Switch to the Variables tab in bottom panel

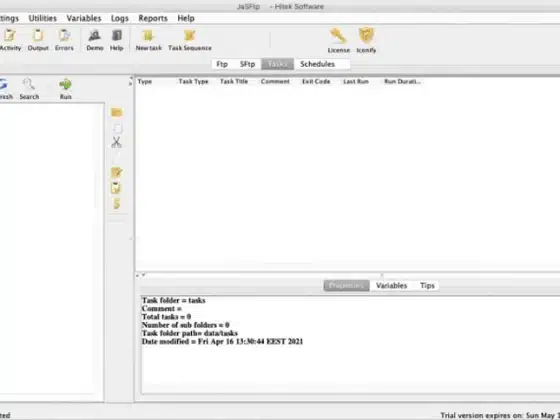(x=391, y=286)
